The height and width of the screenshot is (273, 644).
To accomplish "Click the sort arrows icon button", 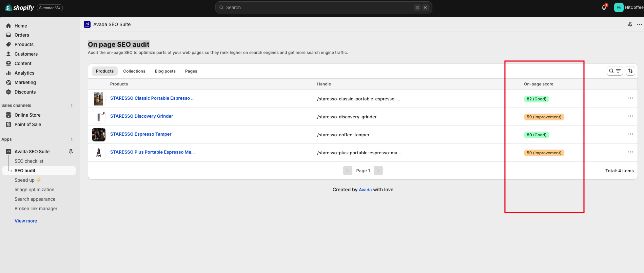I will (x=630, y=71).
